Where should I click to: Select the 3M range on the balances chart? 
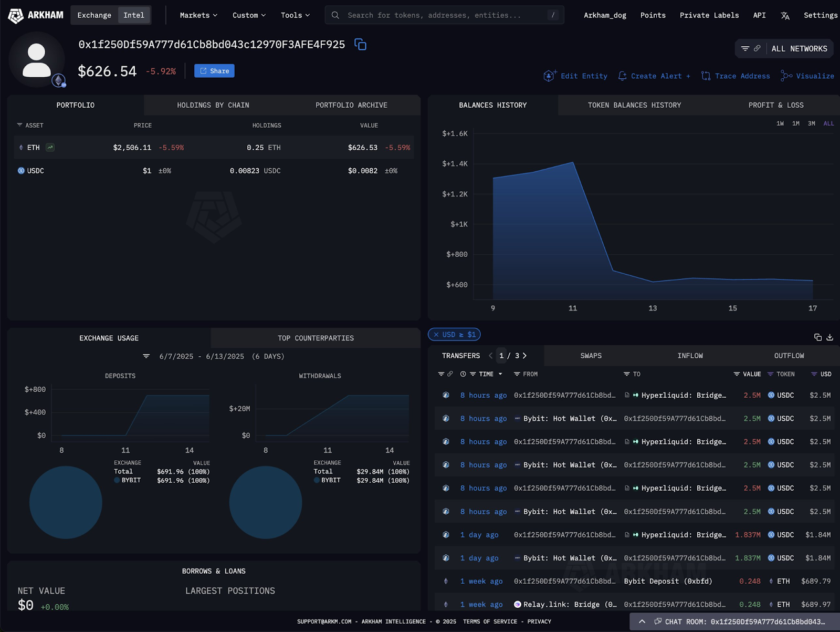click(811, 123)
